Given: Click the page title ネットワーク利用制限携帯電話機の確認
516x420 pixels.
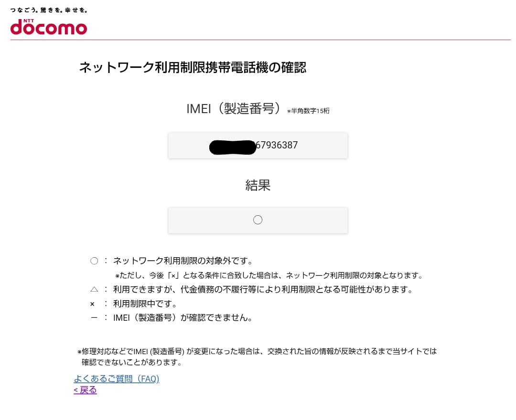Looking at the screenshot, I should coord(193,68).
